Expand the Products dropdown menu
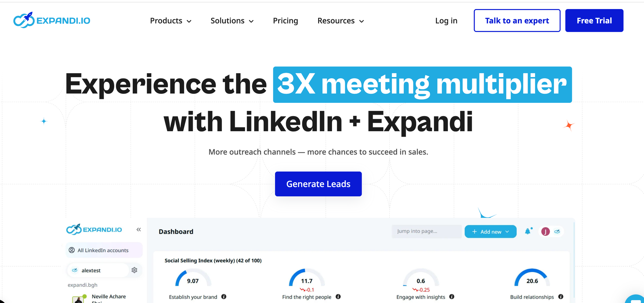The width and height of the screenshot is (644, 303). click(x=171, y=21)
